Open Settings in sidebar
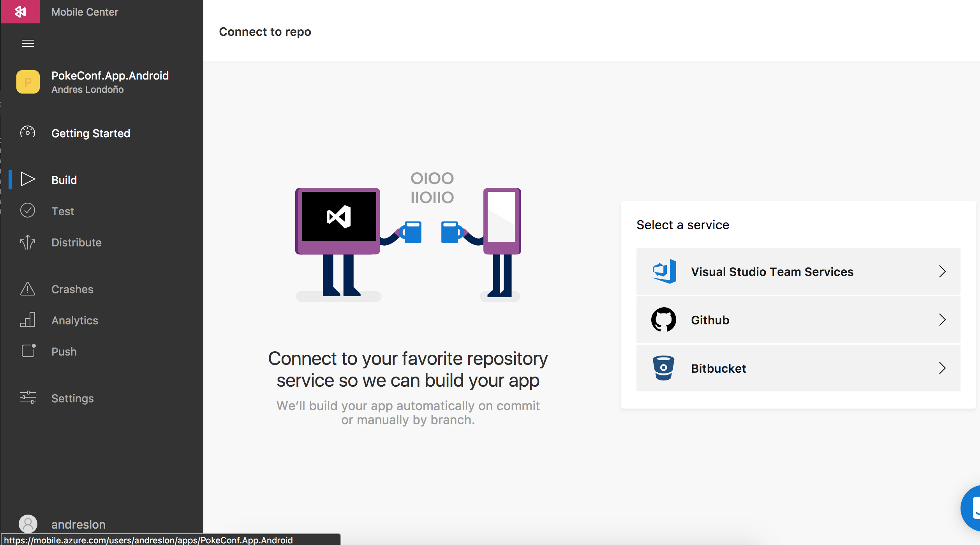 coord(71,397)
